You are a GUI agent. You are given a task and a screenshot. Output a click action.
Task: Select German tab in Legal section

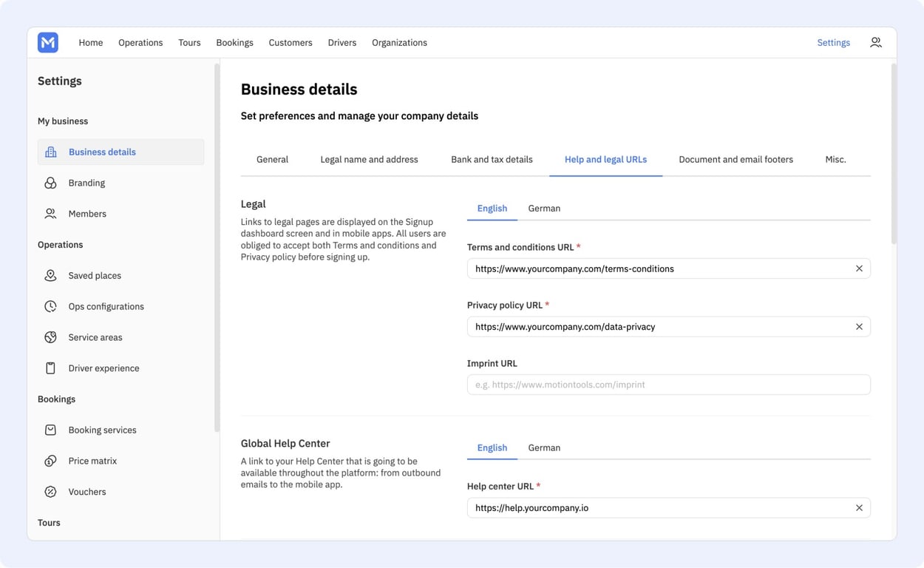tap(544, 208)
